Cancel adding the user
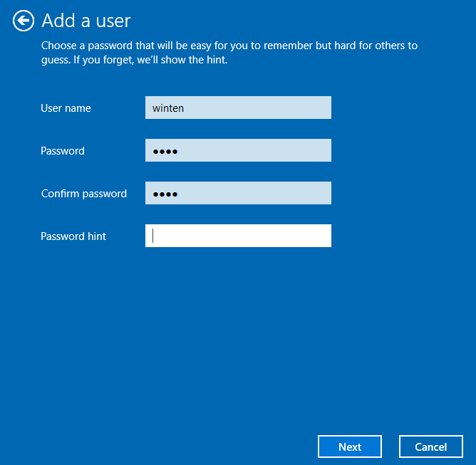Screen dimensions: 476x465 (431, 446)
